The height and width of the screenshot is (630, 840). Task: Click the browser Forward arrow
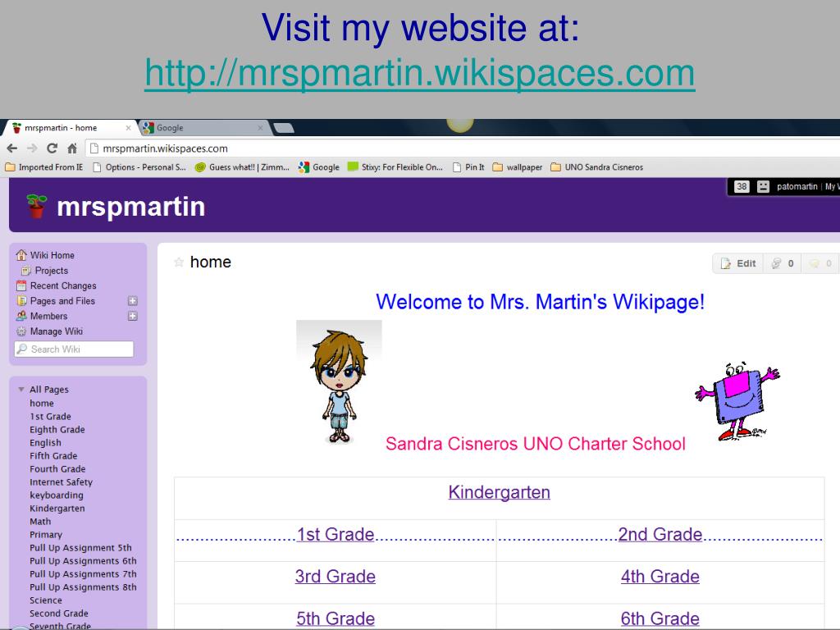[32, 148]
